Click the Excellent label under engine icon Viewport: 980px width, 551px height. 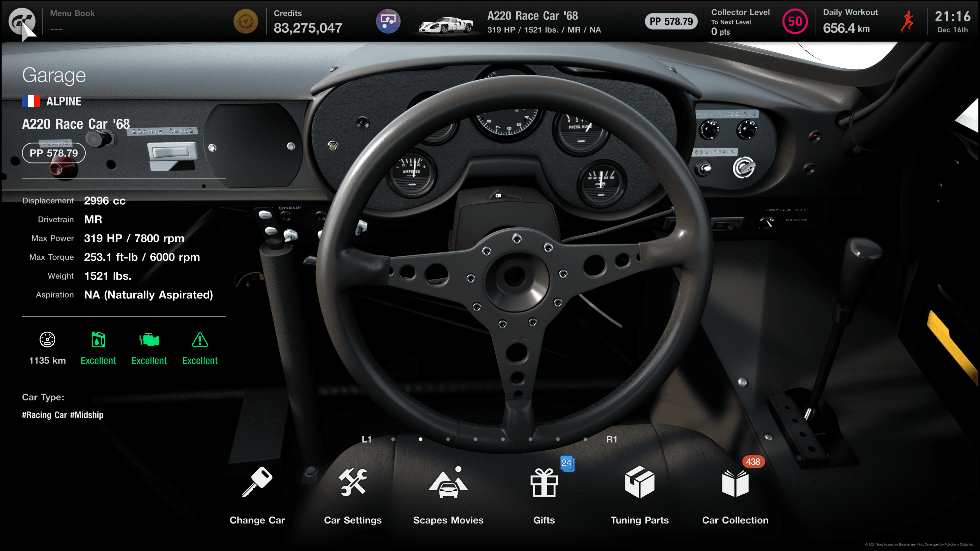click(149, 360)
